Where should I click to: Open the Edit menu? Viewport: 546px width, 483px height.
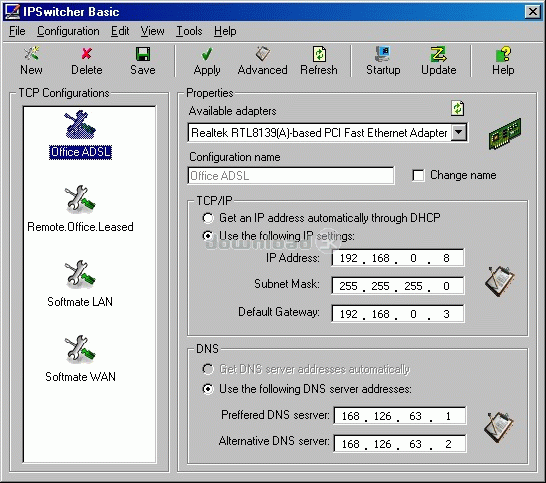[x=120, y=31]
